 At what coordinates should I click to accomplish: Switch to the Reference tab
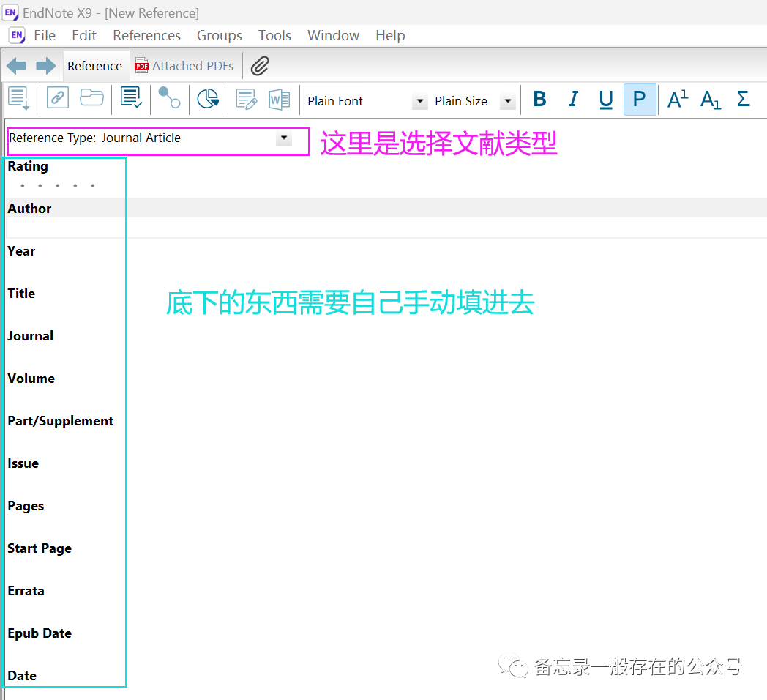(x=95, y=66)
